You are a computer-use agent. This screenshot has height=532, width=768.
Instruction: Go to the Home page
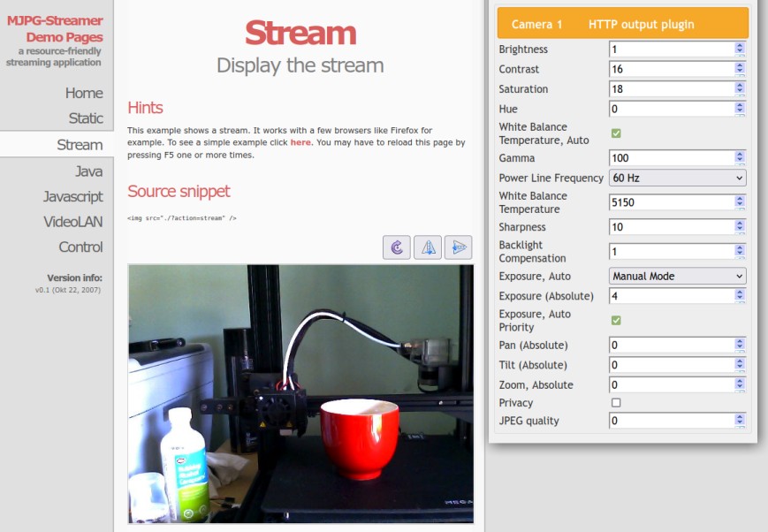pos(84,93)
